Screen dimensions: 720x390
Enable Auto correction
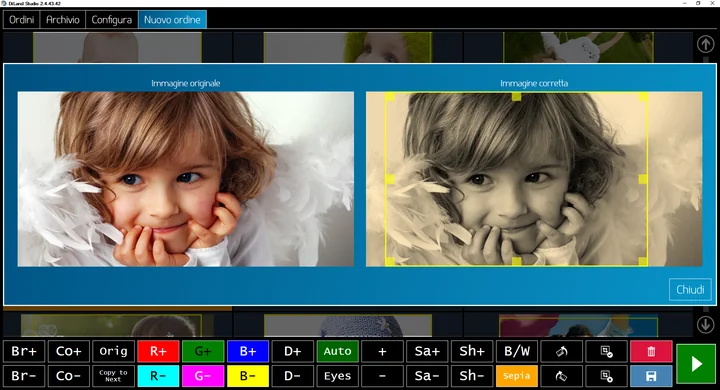(337, 351)
